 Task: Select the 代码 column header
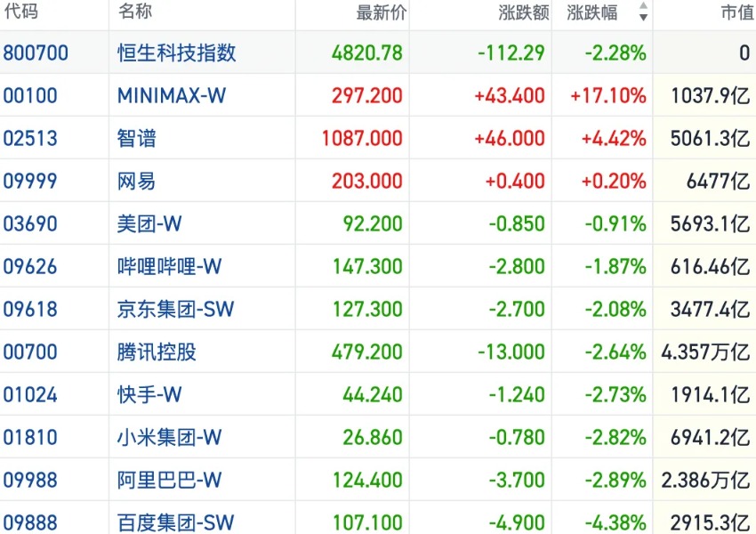coord(20,11)
